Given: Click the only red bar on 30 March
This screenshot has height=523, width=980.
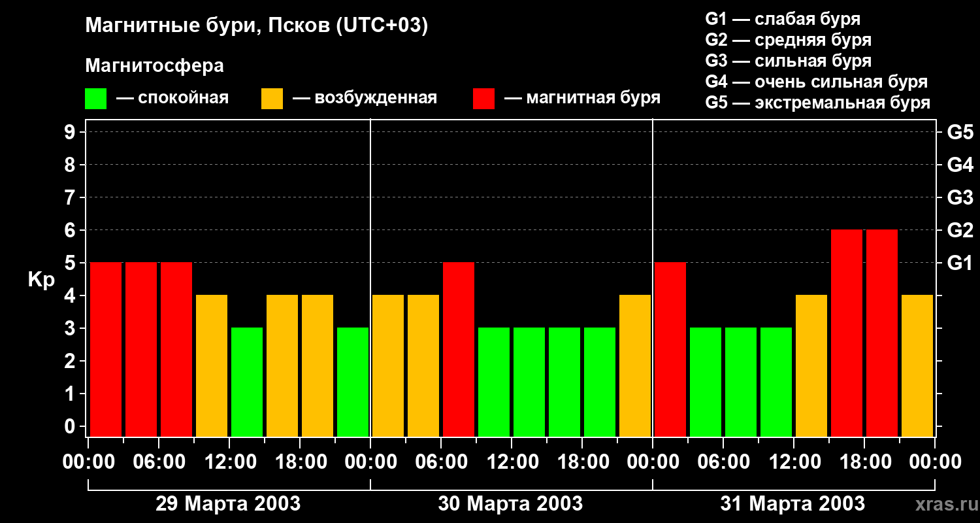Looking at the screenshot, I should click(459, 349).
